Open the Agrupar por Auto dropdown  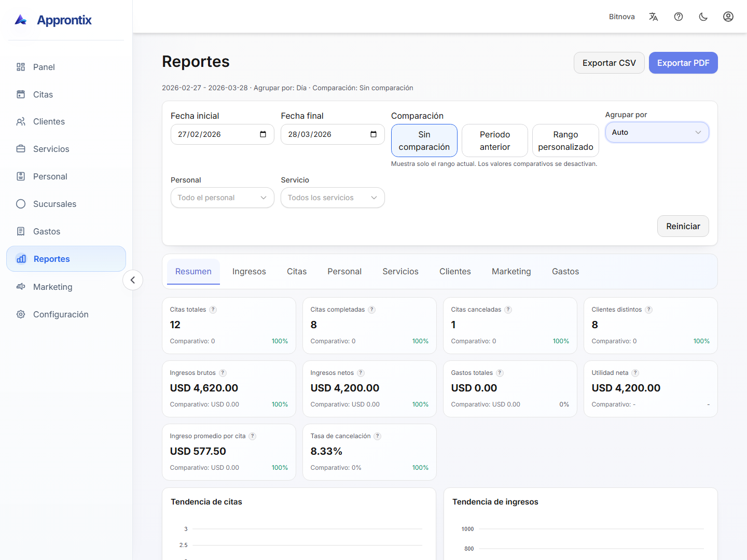(657, 132)
